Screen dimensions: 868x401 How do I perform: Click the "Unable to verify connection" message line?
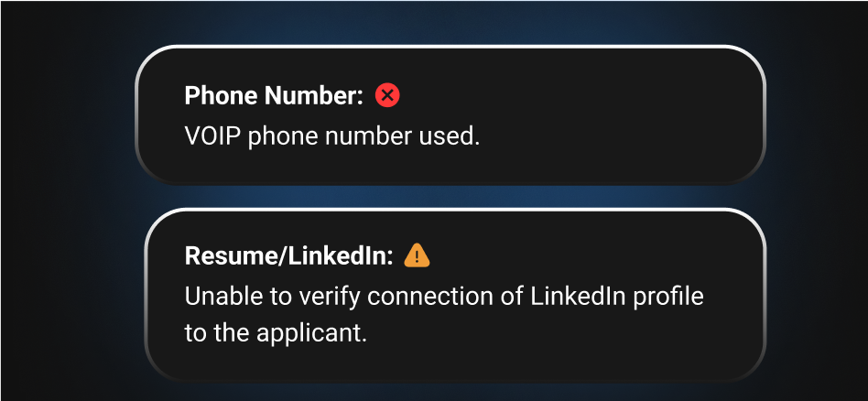click(443, 298)
